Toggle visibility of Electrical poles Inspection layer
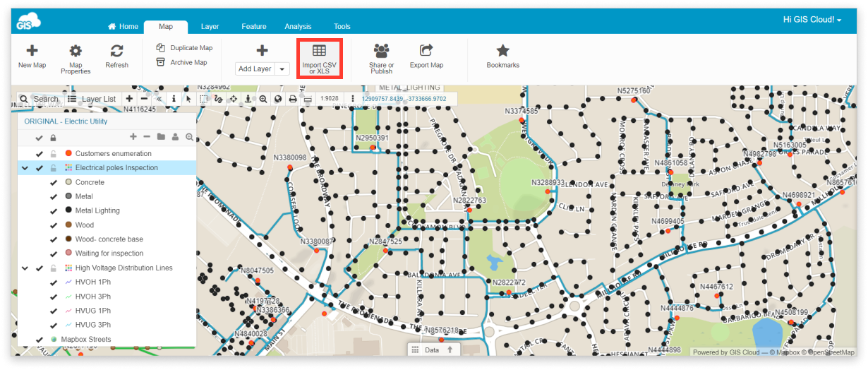Viewport: 868px width, 370px height. pos(40,168)
